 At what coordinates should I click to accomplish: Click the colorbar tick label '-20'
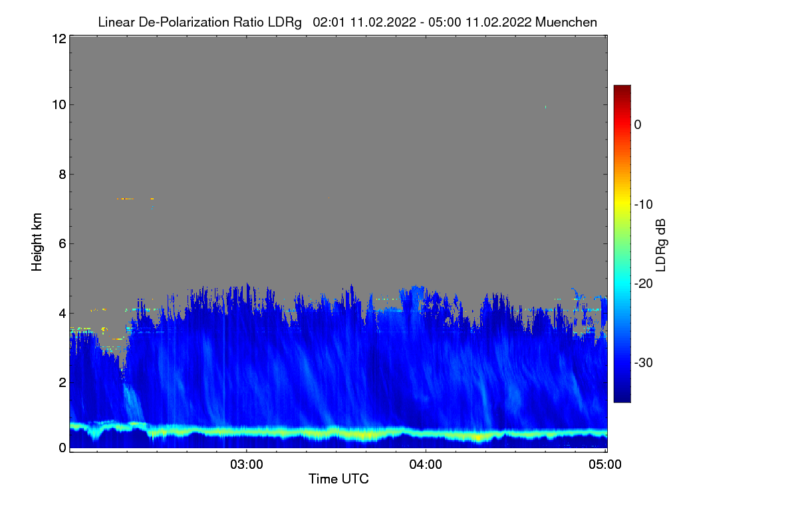pyautogui.click(x=643, y=283)
